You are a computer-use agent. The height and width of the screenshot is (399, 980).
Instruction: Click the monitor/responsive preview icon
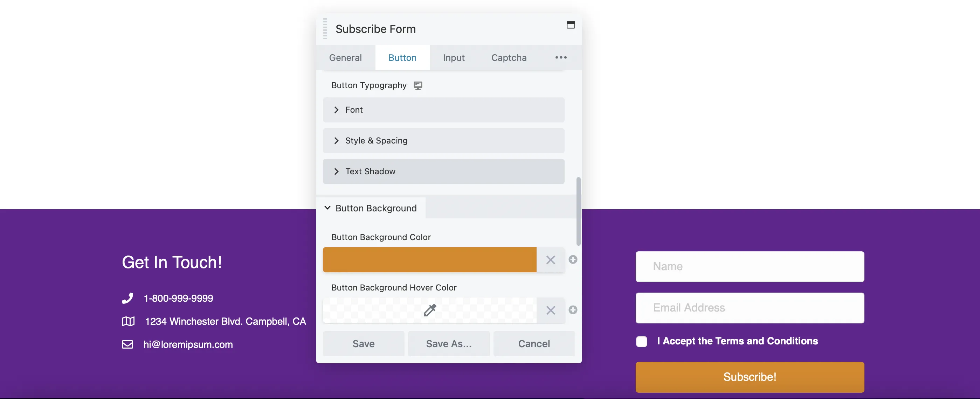417,85
